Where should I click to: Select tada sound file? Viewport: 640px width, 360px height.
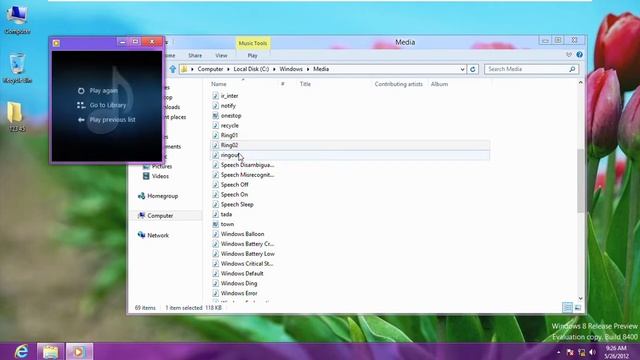(226, 214)
